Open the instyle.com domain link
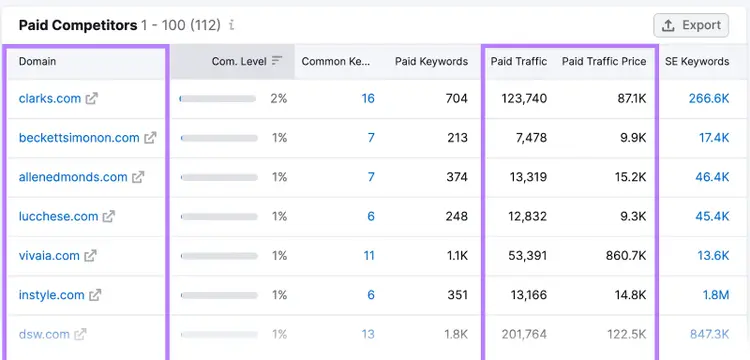Viewport: 750px width, 360px height. tap(52, 295)
